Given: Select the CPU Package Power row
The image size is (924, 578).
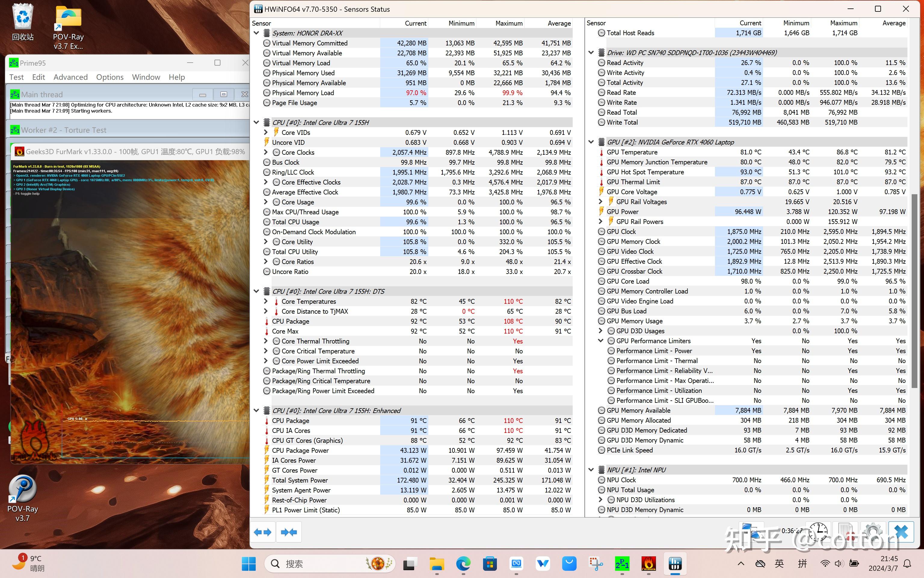Looking at the screenshot, I should coord(417,450).
